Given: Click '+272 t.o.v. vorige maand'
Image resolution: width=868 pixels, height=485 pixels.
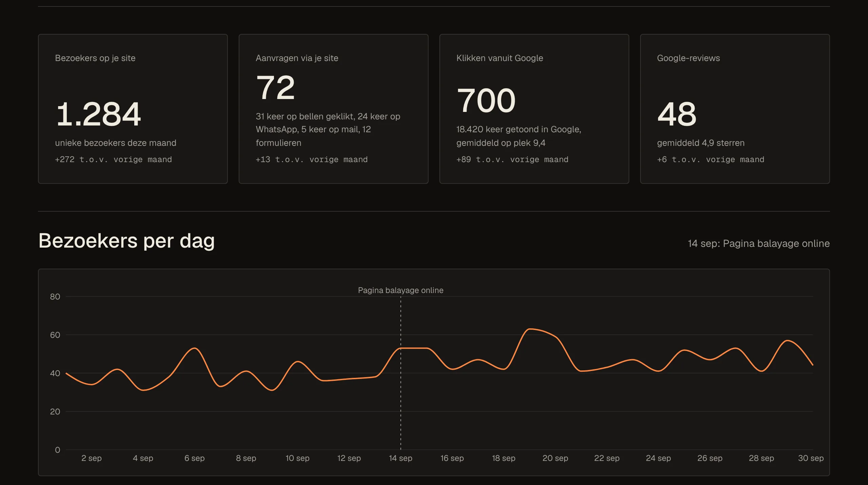Looking at the screenshot, I should pyautogui.click(x=113, y=159).
